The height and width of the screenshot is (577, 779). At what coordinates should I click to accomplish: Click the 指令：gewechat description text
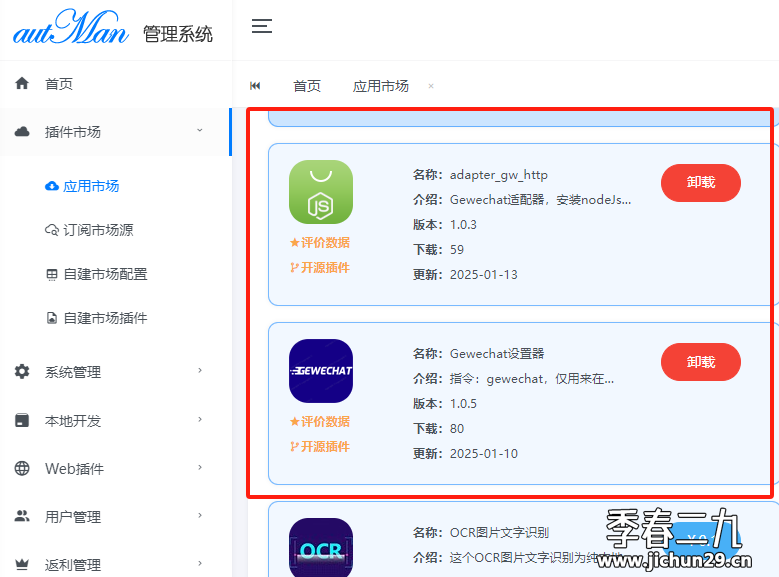pyautogui.click(x=532, y=379)
